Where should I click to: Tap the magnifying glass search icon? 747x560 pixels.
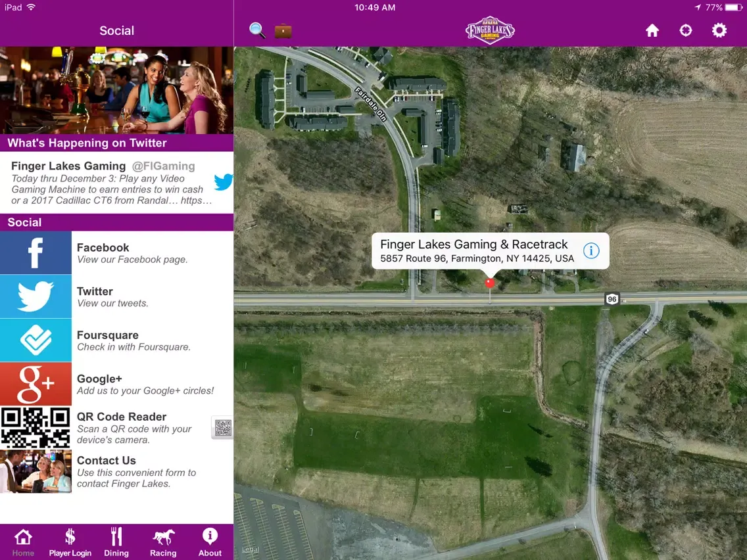(x=257, y=30)
